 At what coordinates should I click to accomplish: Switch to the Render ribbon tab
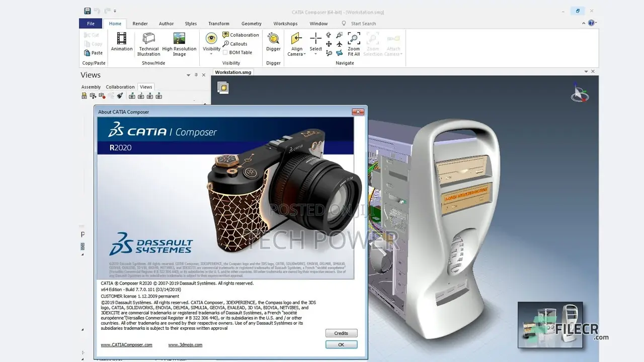[x=140, y=24]
